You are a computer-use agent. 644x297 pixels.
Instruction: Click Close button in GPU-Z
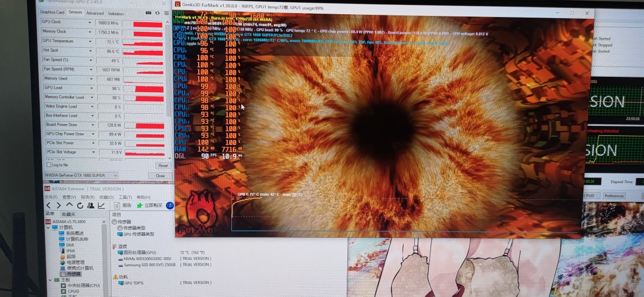160,176
